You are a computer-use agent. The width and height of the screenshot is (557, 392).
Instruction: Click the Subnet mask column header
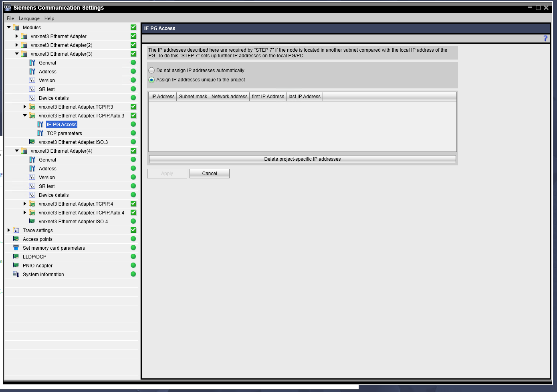tap(193, 97)
